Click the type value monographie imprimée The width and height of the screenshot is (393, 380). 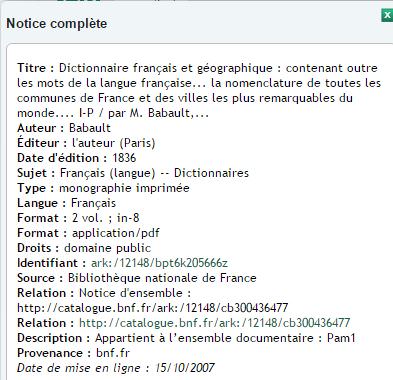pyautogui.click(x=124, y=188)
